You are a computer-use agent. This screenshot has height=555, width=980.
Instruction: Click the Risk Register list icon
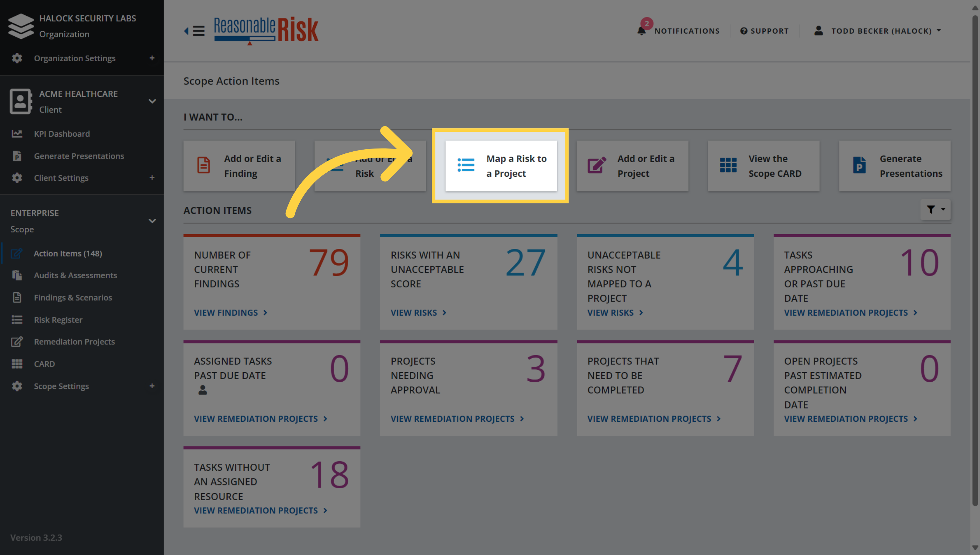17,320
